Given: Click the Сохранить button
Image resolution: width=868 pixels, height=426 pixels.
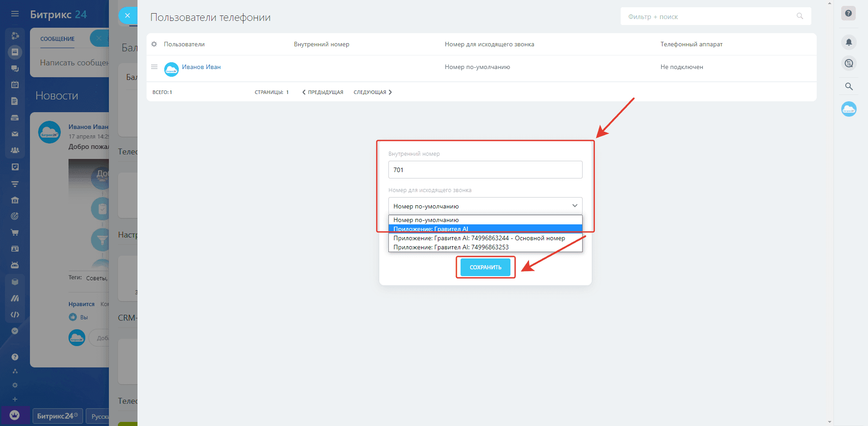Looking at the screenshot, I should point(485,267).
